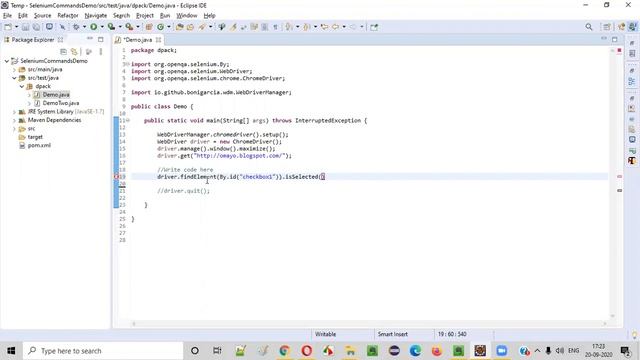Select DemoTwo.java in Package Explorer
The image size is (640, 360).
(60, 103)
